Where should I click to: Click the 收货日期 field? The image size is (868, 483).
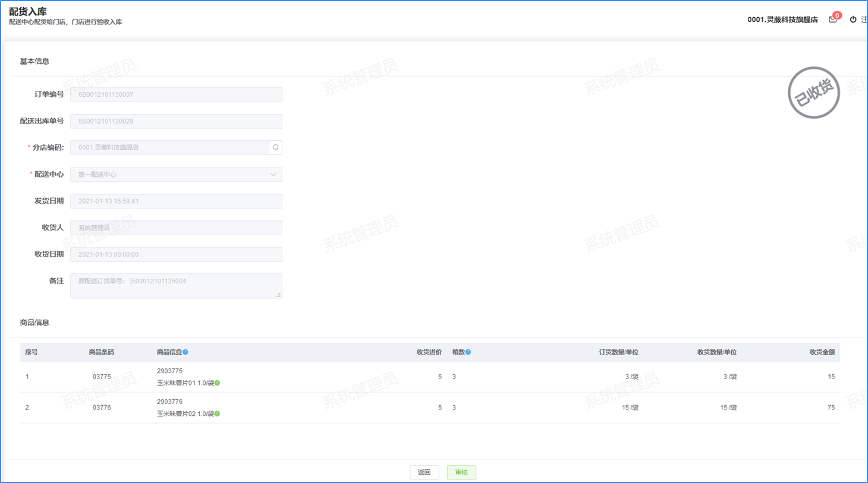[176, 254]
